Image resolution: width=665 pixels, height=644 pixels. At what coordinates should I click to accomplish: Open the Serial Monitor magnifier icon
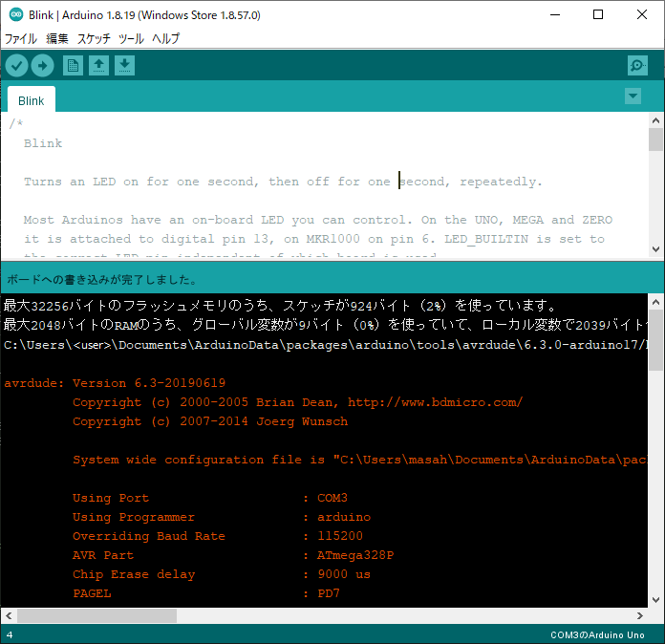coord(637,66)
